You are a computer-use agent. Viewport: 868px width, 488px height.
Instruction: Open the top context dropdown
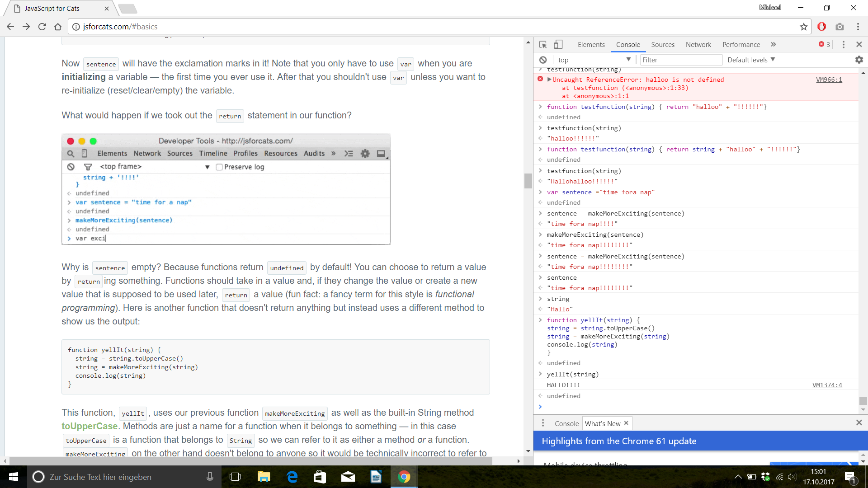[594, 60]
